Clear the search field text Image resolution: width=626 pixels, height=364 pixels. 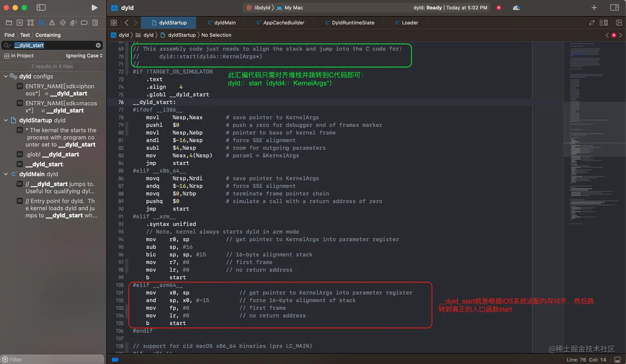pos(98,45)
